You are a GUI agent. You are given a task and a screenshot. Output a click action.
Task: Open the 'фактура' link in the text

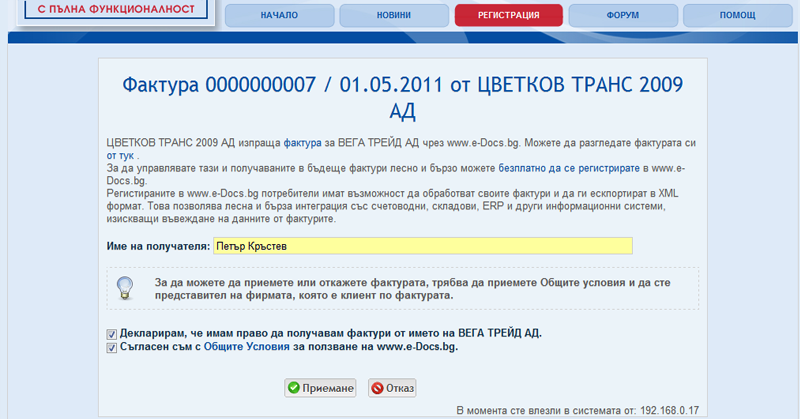coord(303,143)
